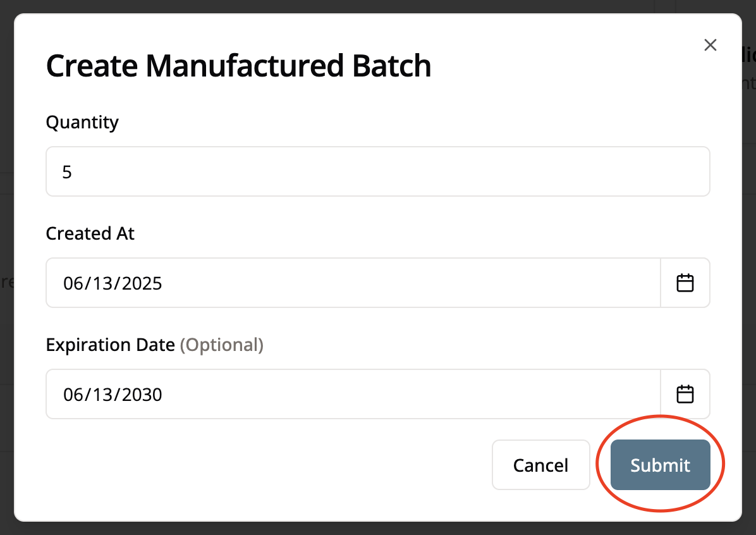Image resolution: width=756 pixels, height=535 pixels.
Task: Click the Created At field label
Action: click(x=90, y=234)
